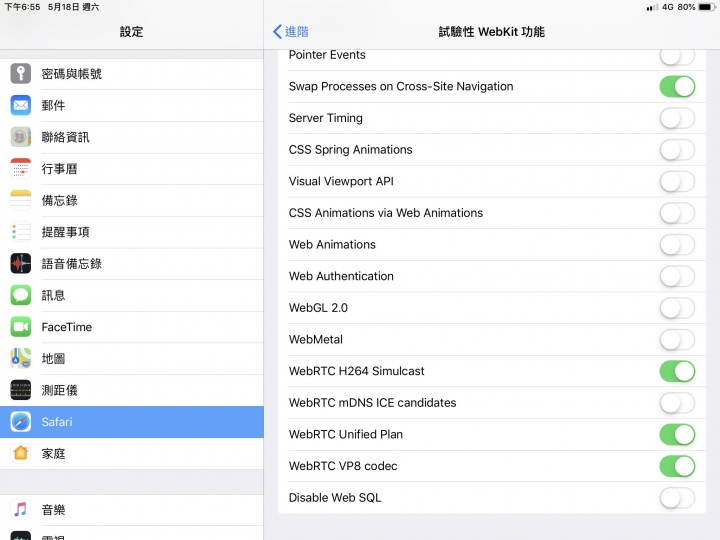Select the Safari settings row
Viewport: 720px width, 540px height.
coord(132,422)
